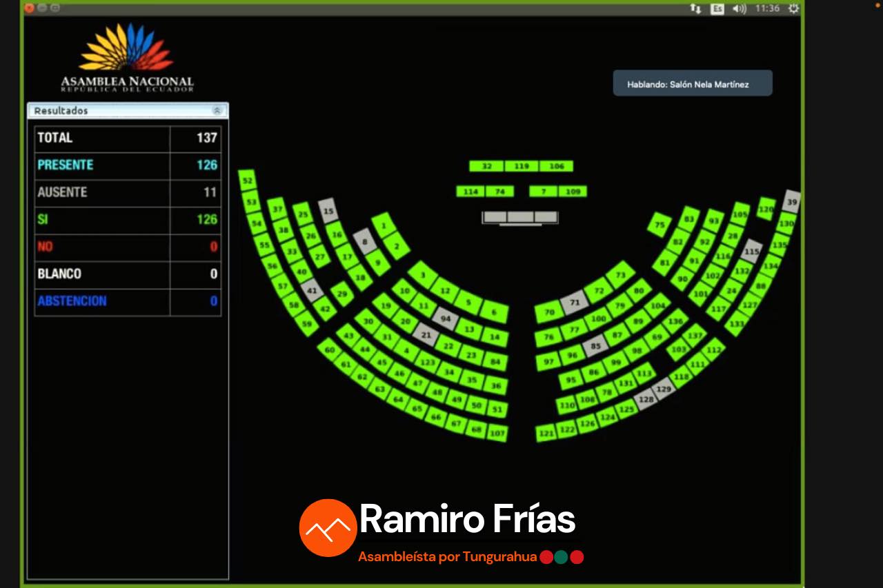Click the Hablando: Salón Nela Martínez box
The height and width of the screenshot is (588, 883).
click(x=693, y=83)
